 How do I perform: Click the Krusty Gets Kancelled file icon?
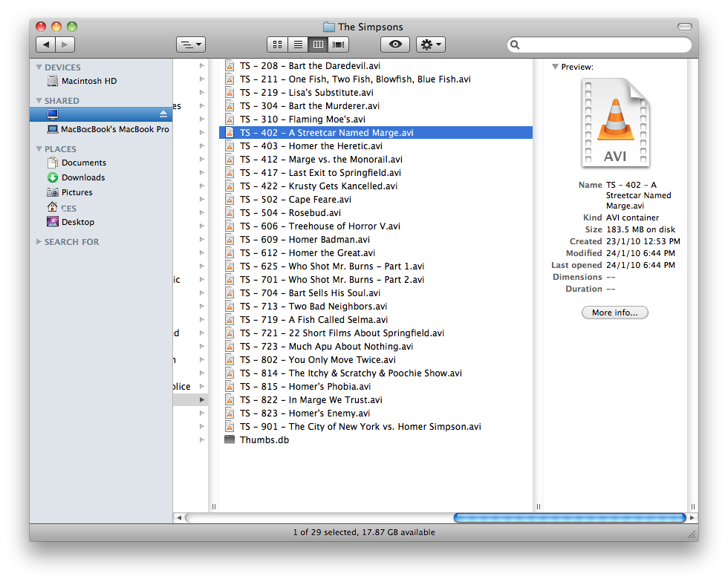pyautogui.click(x=230, y=186)
